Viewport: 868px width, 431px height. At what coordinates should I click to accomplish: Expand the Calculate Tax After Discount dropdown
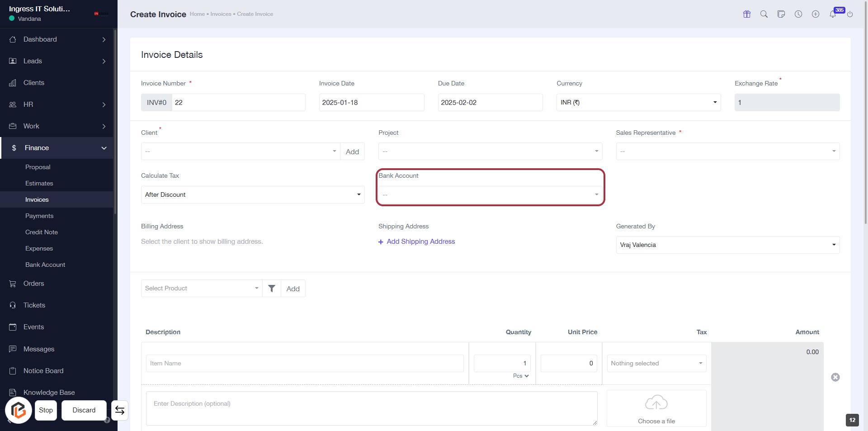(x=253, y=195)
